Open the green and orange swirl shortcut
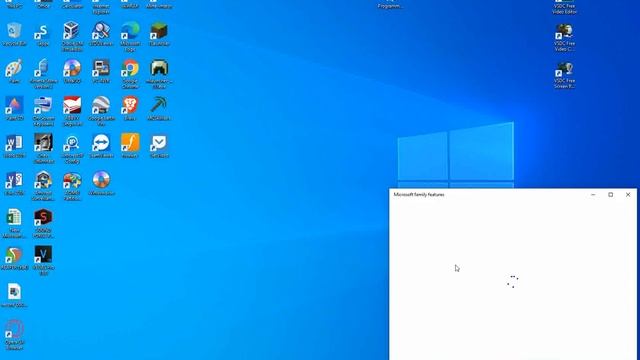This screenshot has width=640, height=360. [x=14, y=256]
